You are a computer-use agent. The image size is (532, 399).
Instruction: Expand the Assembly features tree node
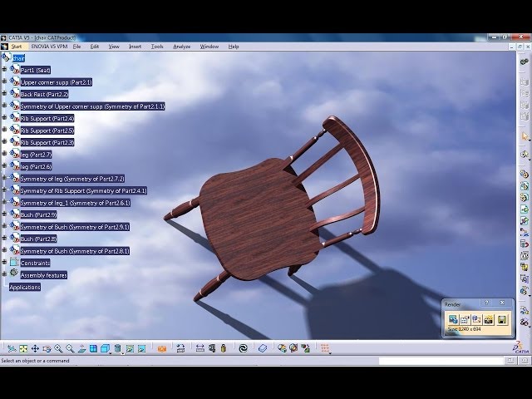tap(4, 273)
